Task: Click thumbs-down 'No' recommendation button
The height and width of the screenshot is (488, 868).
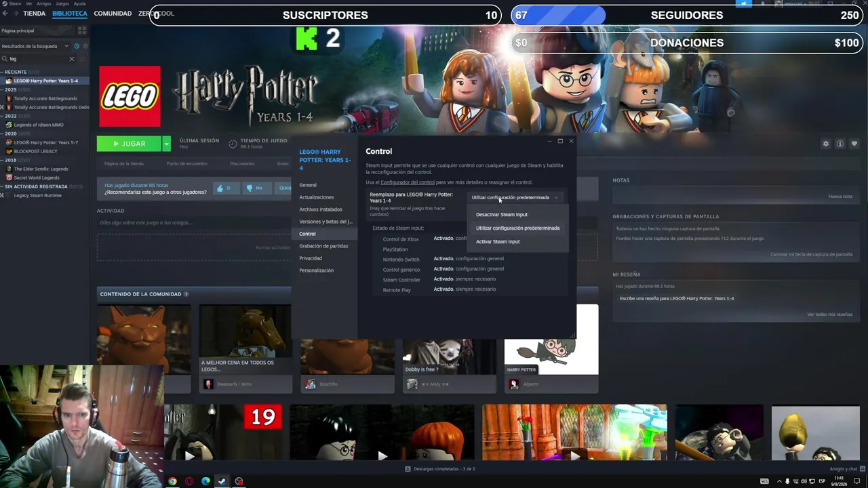Action: pyautogui.click(x=256, y=188)
